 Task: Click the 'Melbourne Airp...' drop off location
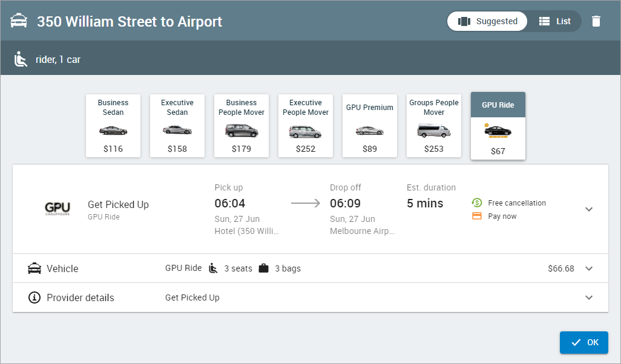pyautogui.click(x=362, y=231)
